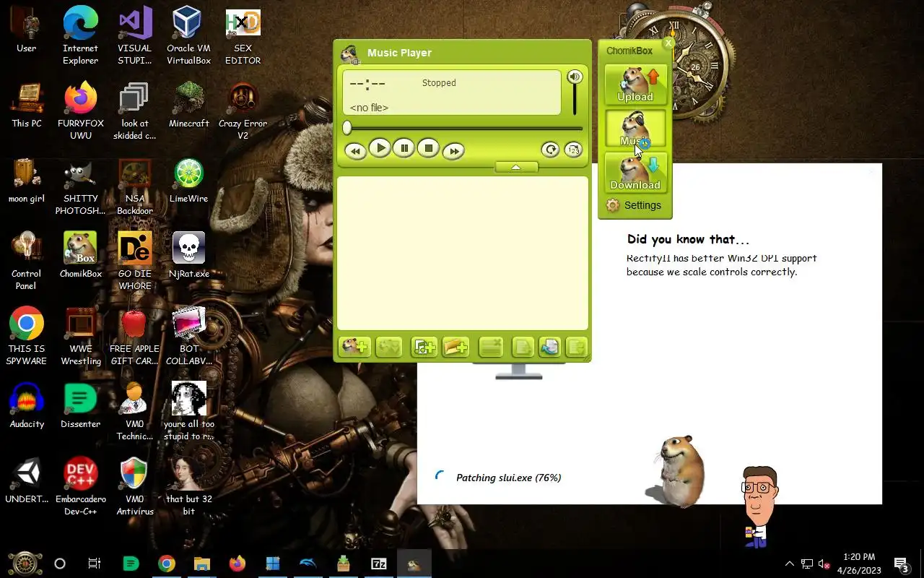
Task: Open Oracle VM VirtualBox desktop icon
Action: coord(188,35)
